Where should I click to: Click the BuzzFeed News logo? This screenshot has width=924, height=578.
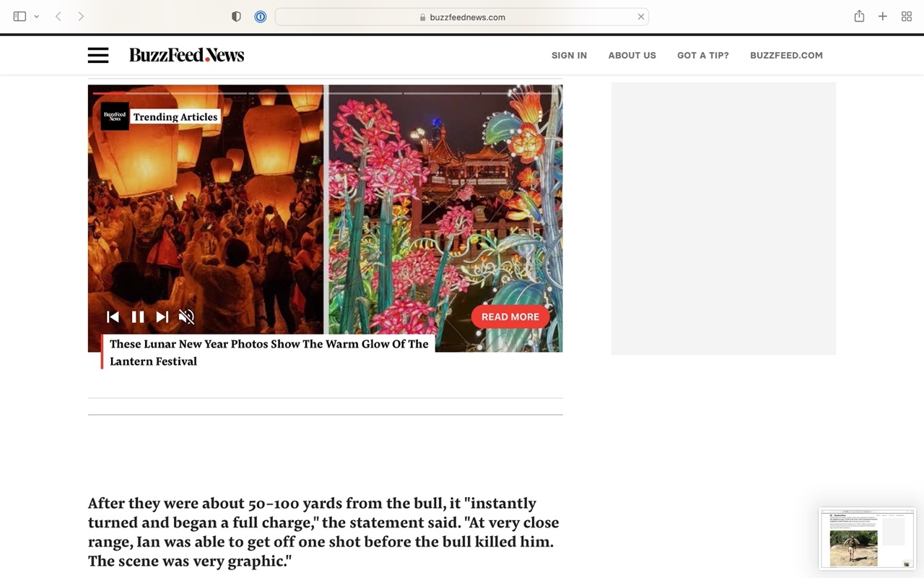(186, 55)
